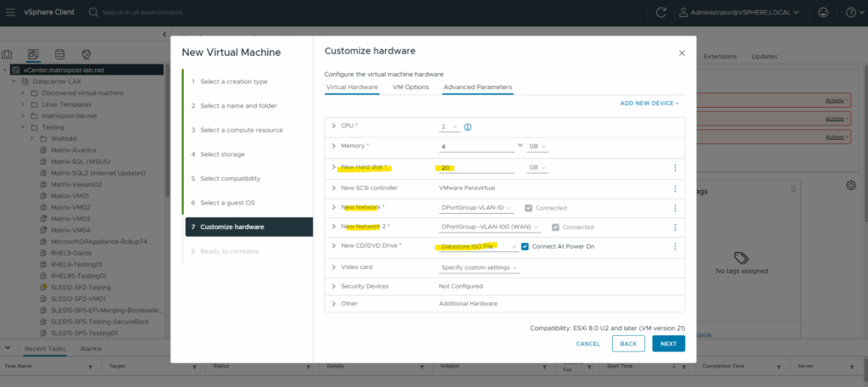Click the NEXT button

pos(668,344)
